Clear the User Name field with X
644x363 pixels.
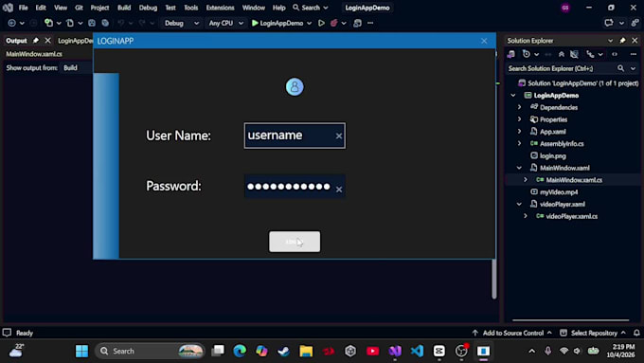coord(339,136)
